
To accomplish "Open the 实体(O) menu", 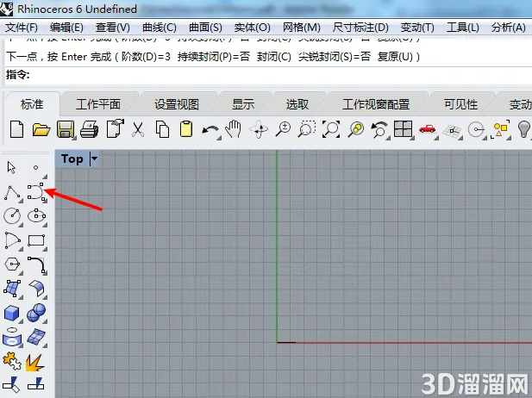I will click(x=252, y=27).
